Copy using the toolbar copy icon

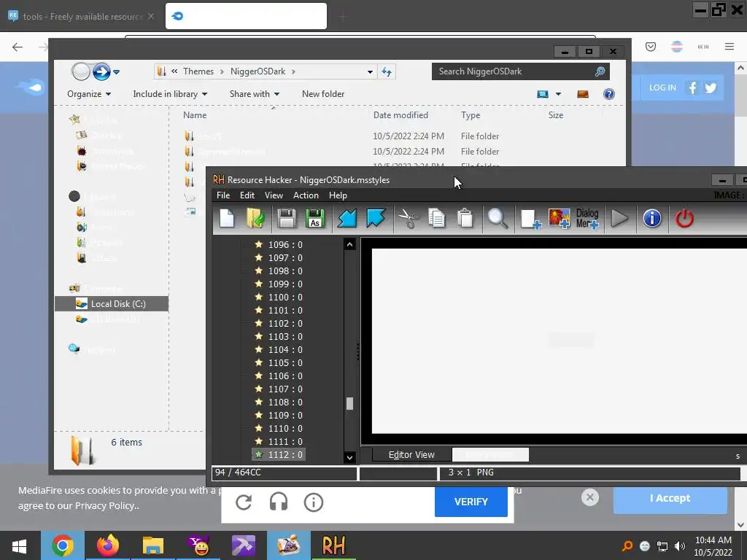pyautogui.click(x=437, y=219)
